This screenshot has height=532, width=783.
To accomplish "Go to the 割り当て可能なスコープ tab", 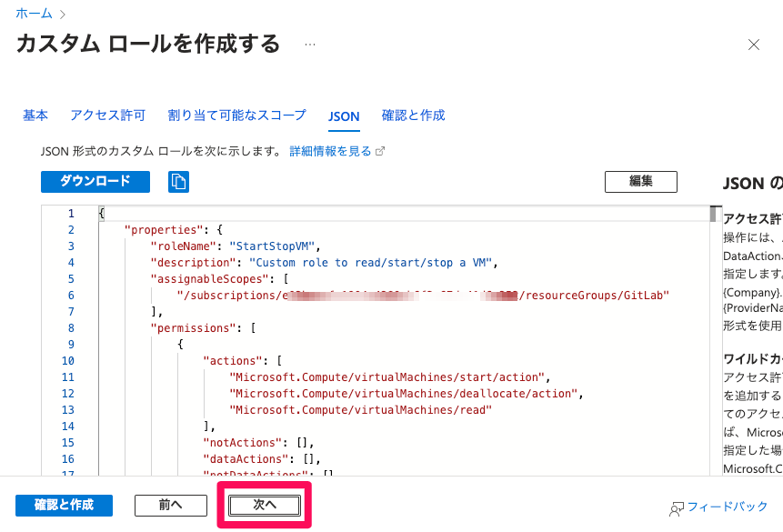I will pos(236,115).
